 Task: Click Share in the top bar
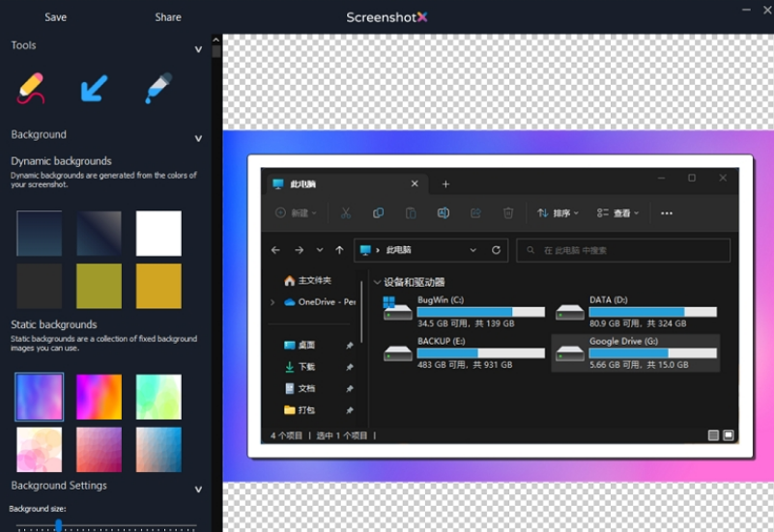click(168, 17)
